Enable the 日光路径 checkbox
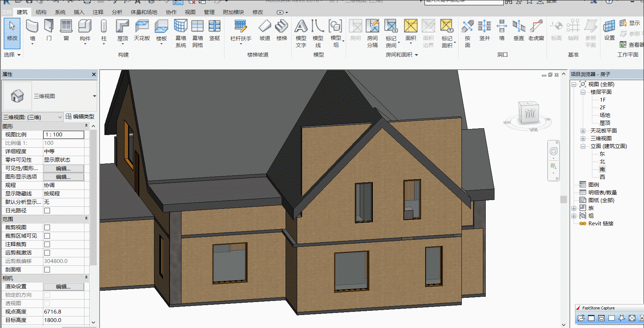 (x=47, y=211)
